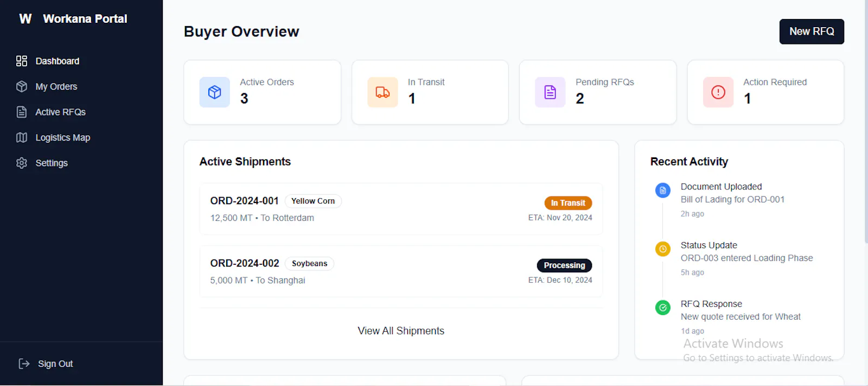Click the purple Pending RFQs file icon
The image size is (868, 386).
coord(550,92)
